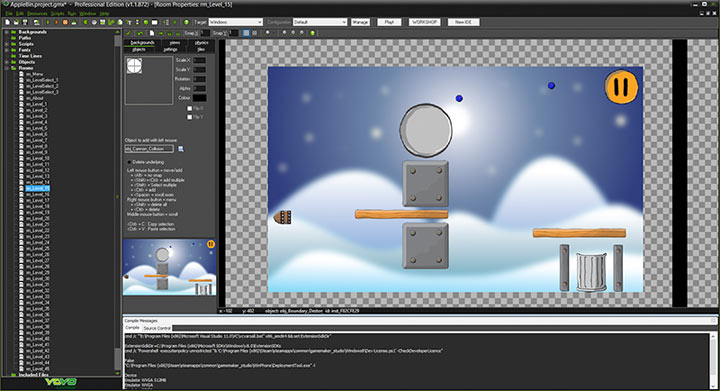
Task: Click the green globe icon before Target
Action: tap(186, 22)
